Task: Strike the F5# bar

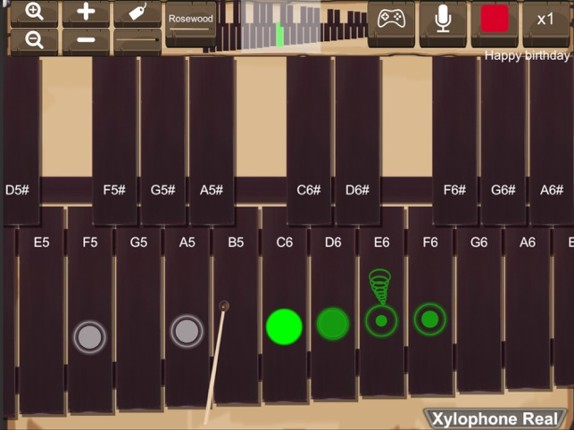Action: [x=115, y=141]
